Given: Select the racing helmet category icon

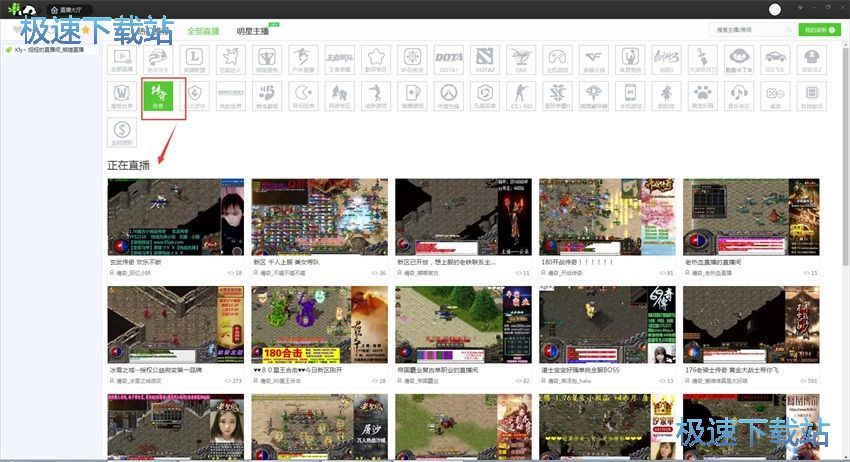Looking at the screenshot, I should 158,60.
